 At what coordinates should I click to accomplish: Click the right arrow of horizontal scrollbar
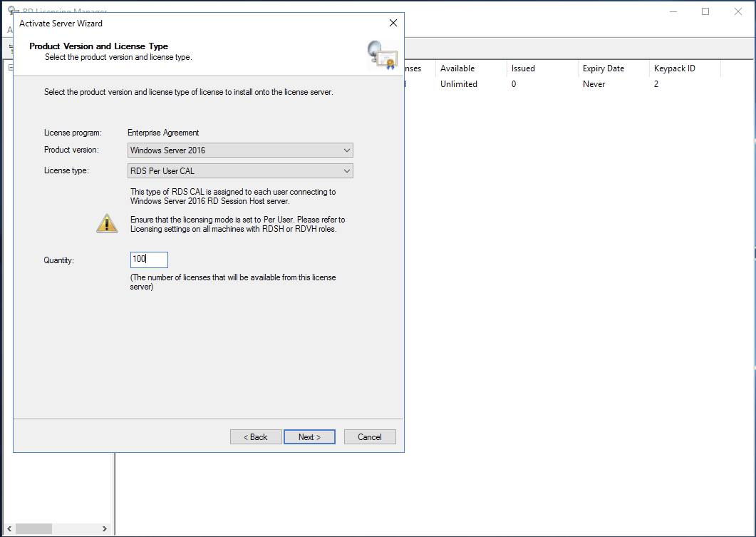(105, 528)
